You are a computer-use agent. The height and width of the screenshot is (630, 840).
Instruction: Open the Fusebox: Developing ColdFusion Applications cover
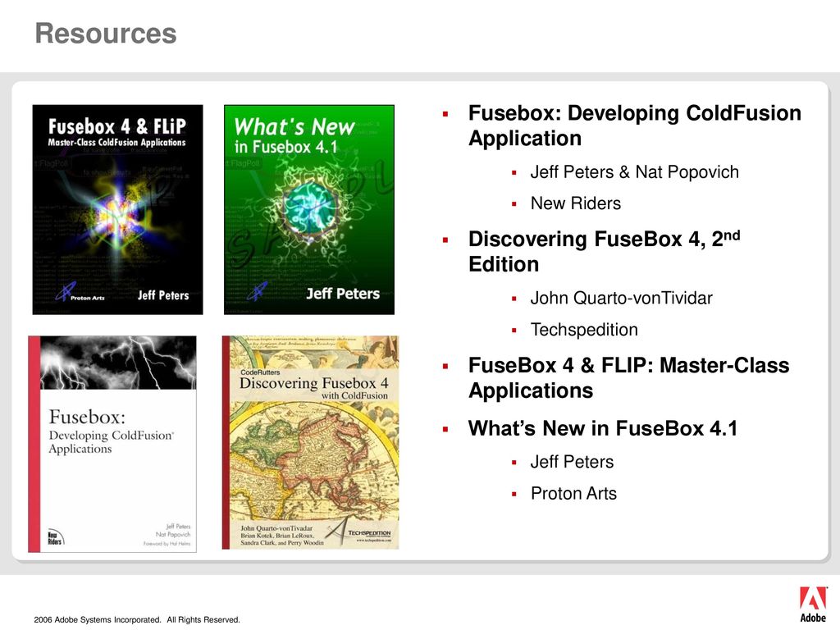(x=112, y=444)
